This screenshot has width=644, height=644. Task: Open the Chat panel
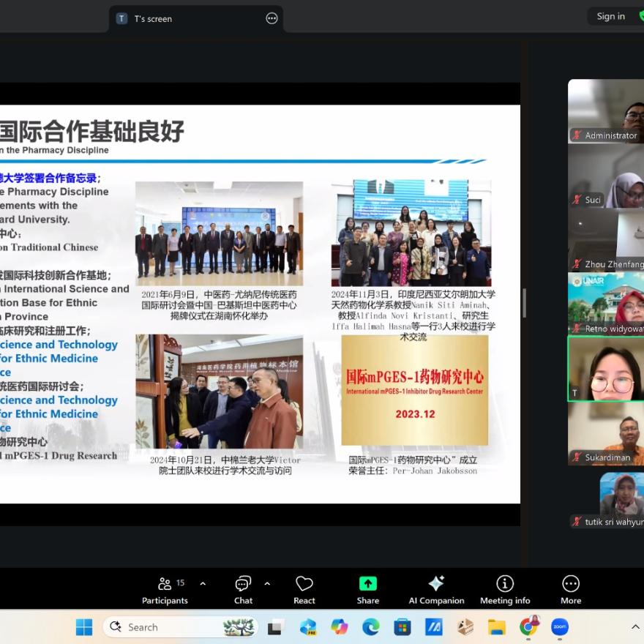pos(243,590)
